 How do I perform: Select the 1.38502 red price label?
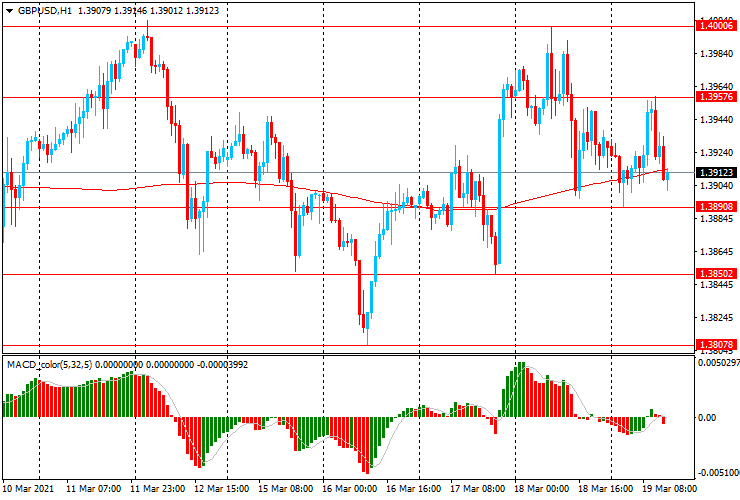pos(716,273)
